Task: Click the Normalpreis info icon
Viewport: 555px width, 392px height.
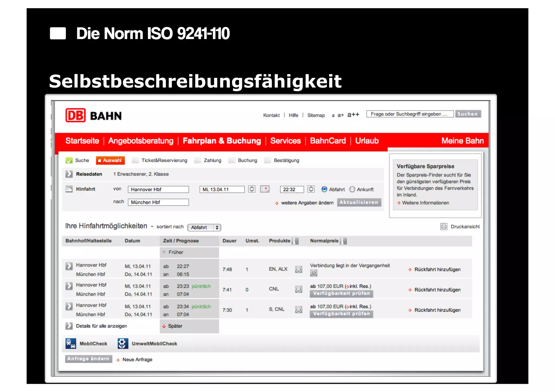Action: [x=343, y=241]
